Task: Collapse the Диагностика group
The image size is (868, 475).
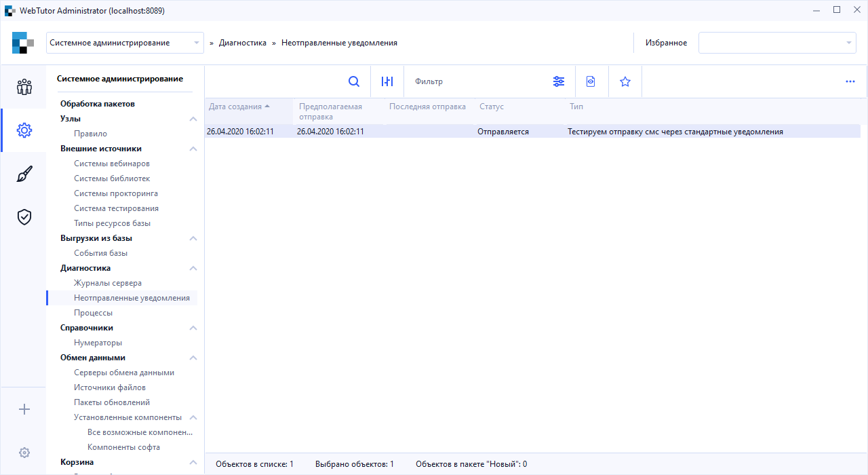Action: pyautogui.click(x=193, y=268)
